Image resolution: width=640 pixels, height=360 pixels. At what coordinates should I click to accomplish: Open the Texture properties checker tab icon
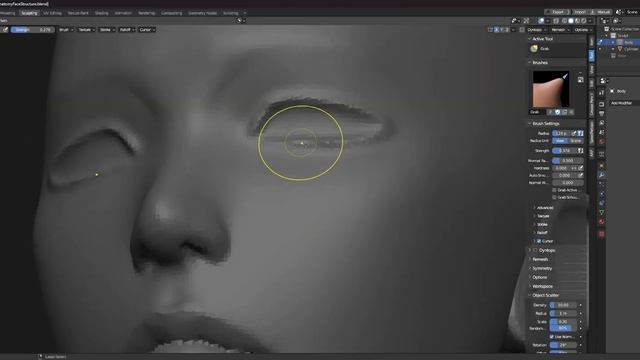coord(602,233)
